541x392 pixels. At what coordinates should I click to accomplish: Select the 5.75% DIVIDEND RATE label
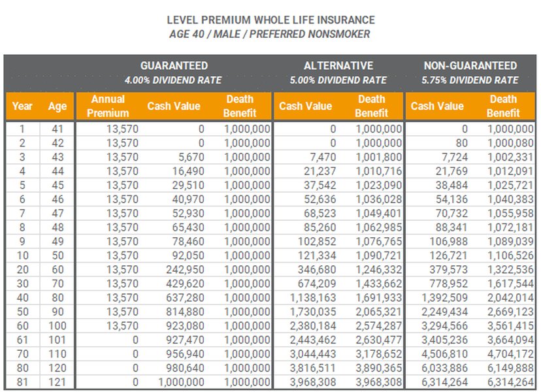470,80
